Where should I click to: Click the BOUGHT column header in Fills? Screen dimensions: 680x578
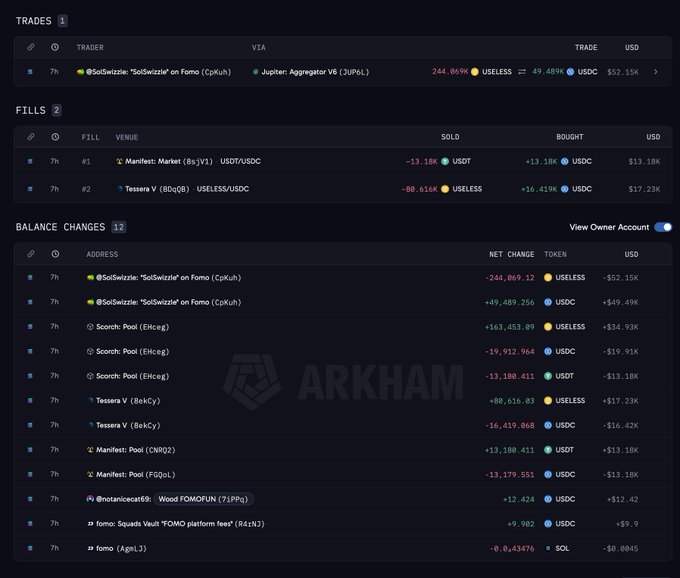[569, 137]
